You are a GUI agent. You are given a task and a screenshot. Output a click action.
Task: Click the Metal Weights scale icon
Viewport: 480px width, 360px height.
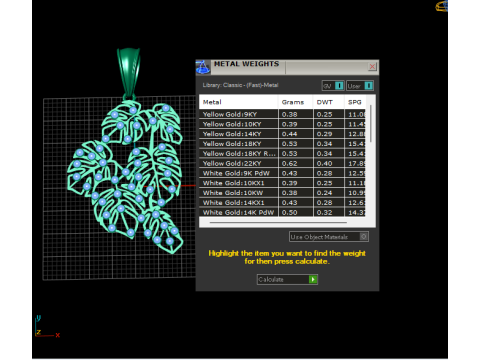pos(203,67)
